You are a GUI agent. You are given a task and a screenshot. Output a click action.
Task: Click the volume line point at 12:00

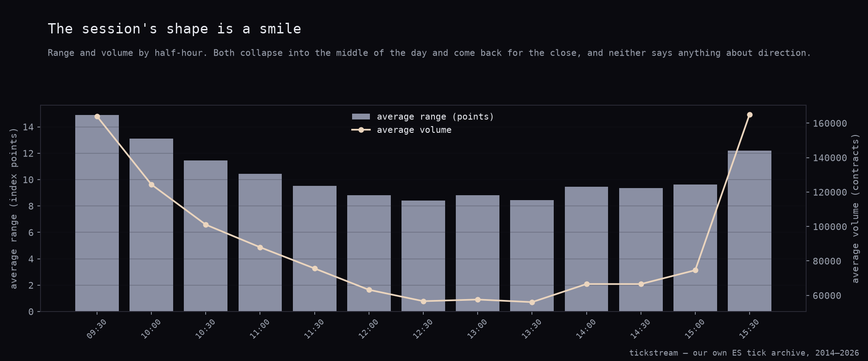pyautogui.click(x=369, y=290)
